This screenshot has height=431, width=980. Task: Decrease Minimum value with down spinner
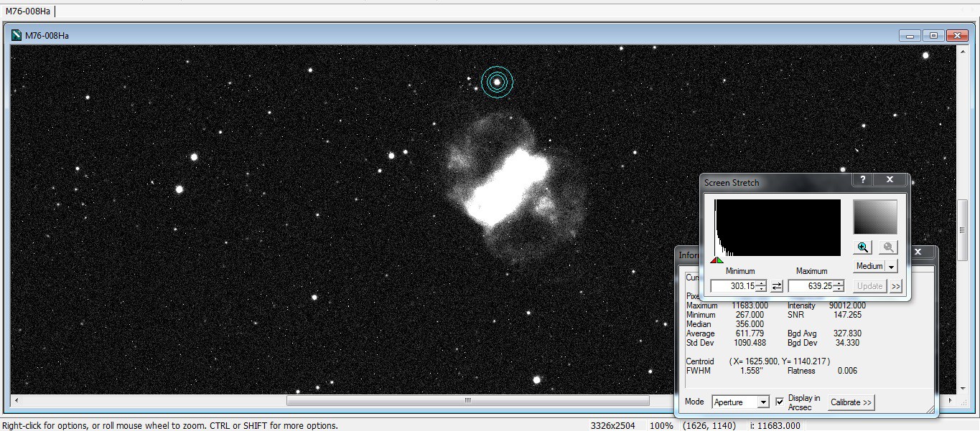761,289
